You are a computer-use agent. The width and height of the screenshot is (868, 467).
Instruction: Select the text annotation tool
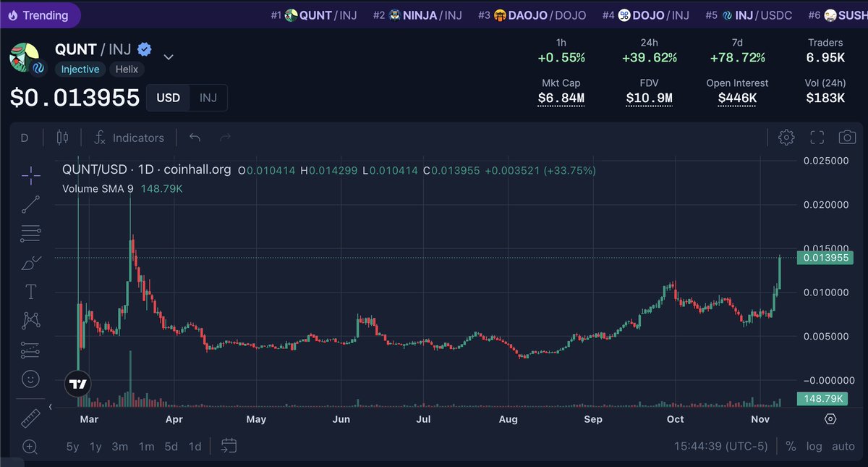click(x=30, y=292)
